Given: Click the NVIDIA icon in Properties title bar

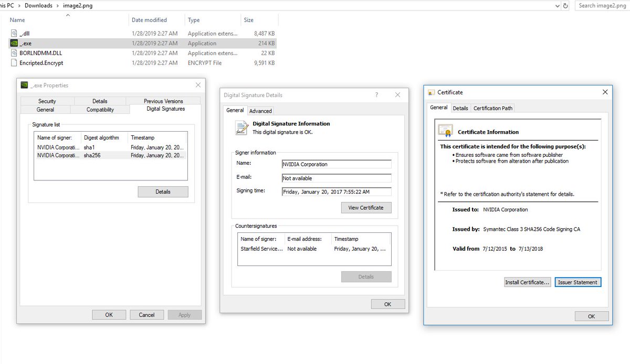Looking at the screenshot, I should tap(24, 85).
